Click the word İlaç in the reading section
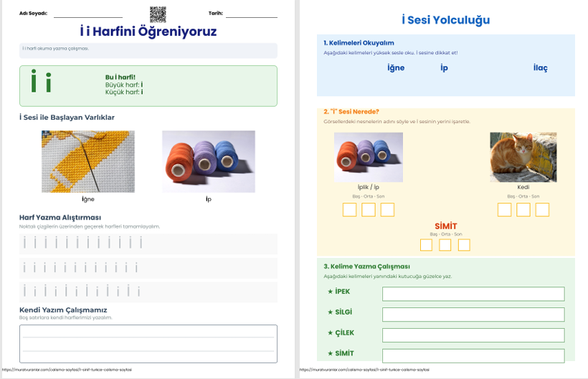 [540, 68]
